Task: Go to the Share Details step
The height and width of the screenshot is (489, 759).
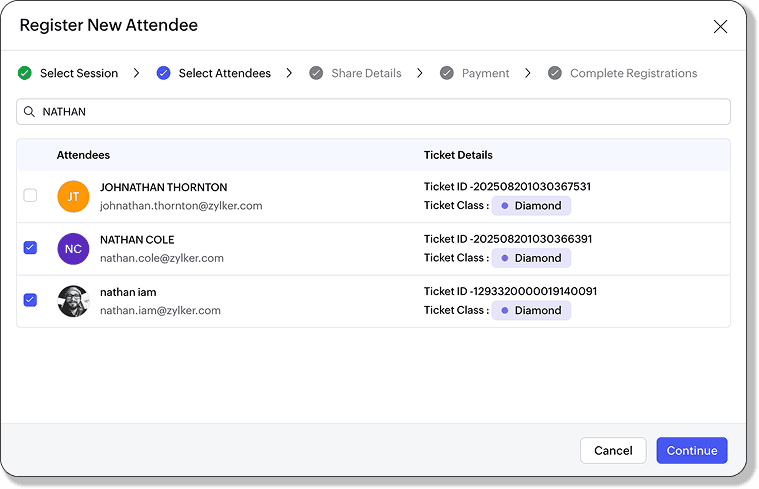Action: click(366, 73)
